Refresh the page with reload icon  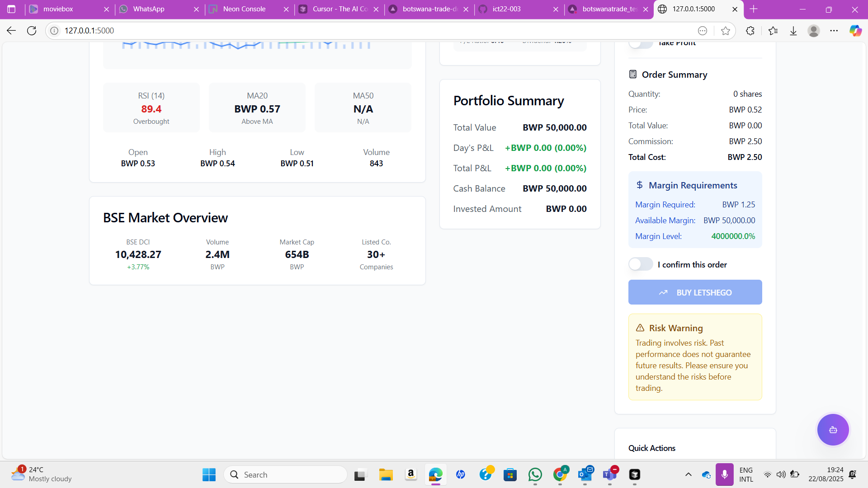click(32, 31)
